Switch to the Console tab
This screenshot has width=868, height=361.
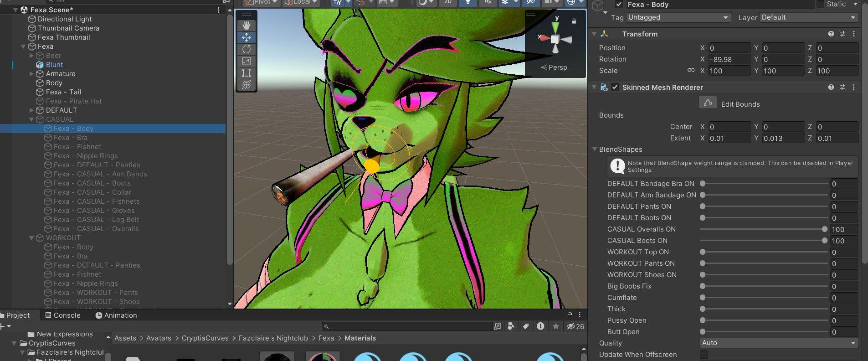[x=63, y=315]
